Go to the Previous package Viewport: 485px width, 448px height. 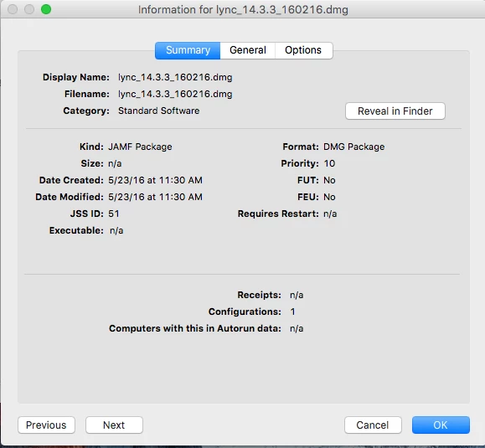(x=46, y=425)
